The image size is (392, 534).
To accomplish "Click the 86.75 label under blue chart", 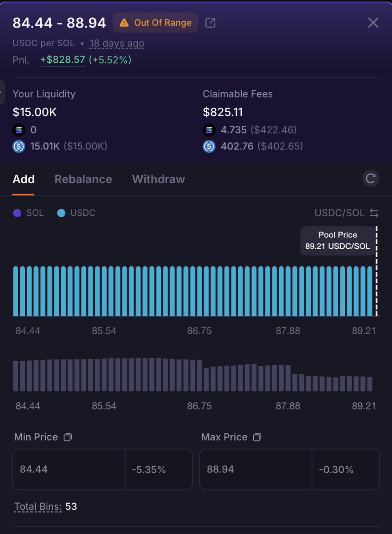I will [199, 331].
